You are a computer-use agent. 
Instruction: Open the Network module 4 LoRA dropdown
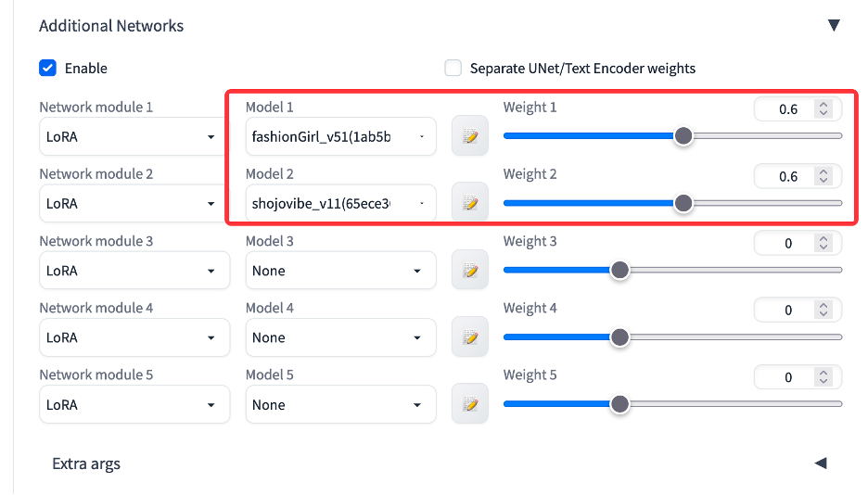coord(134,337)
